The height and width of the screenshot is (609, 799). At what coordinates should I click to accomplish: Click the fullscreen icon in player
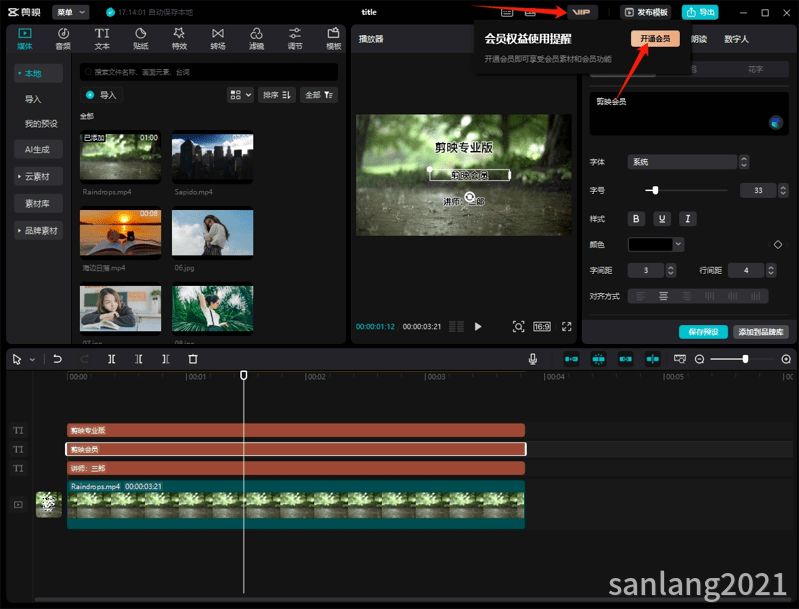[567, 327]
